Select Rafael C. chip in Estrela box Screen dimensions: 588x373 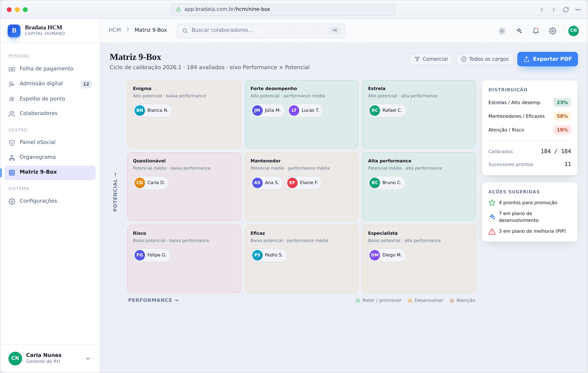click(x=387, y=111)
